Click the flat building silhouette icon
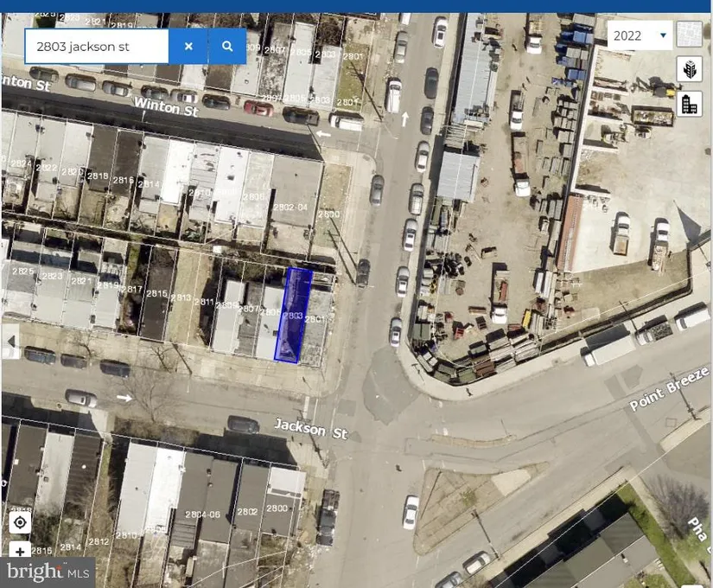 (689, 105)
